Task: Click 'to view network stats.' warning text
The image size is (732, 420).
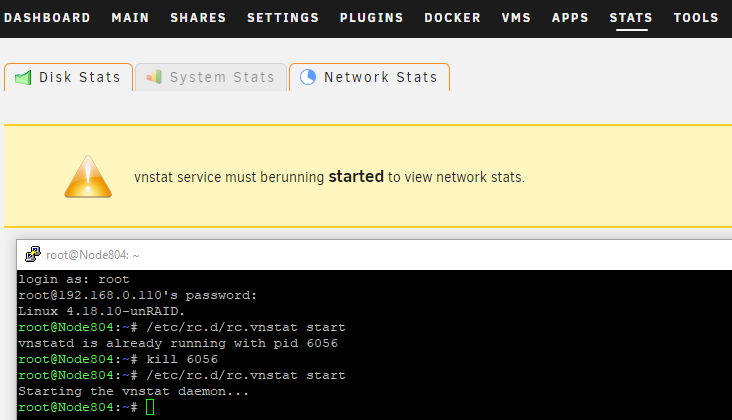Action: pyautogui.click(x=456, y=177)
